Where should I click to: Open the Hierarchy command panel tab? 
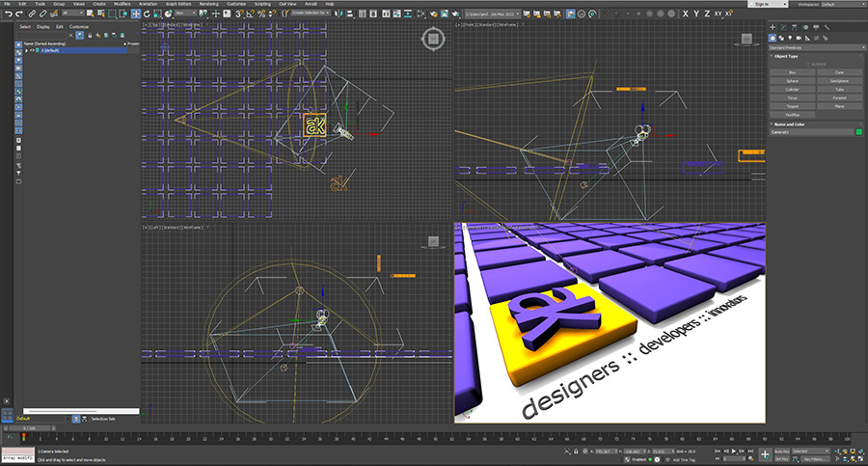pos(795,27)
